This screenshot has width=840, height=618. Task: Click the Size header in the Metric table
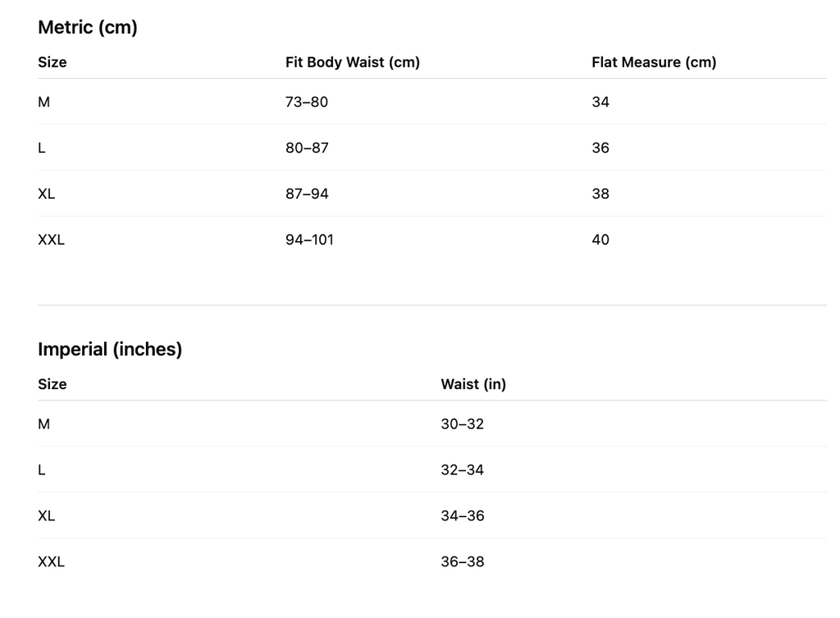[52, 62]
